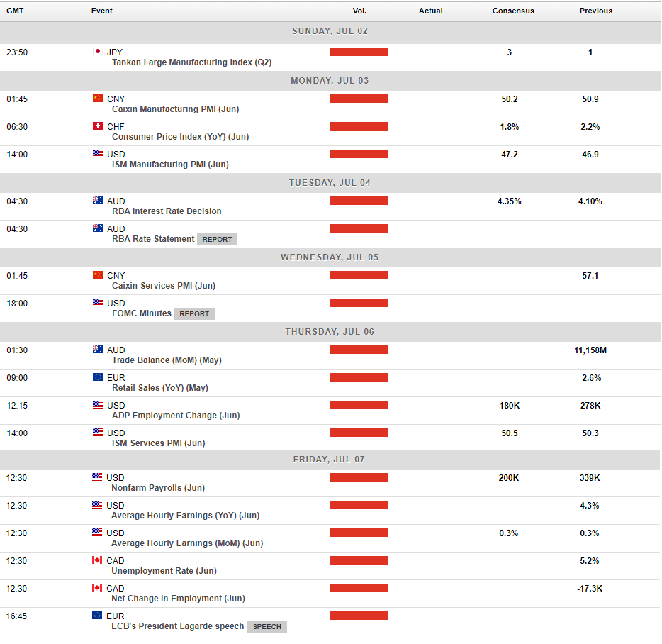The width and height of the screenshot is (662, 644).
Task: Click Canada flag for Unemployment Rate (Jun)
Action: [x=97, y=560]
